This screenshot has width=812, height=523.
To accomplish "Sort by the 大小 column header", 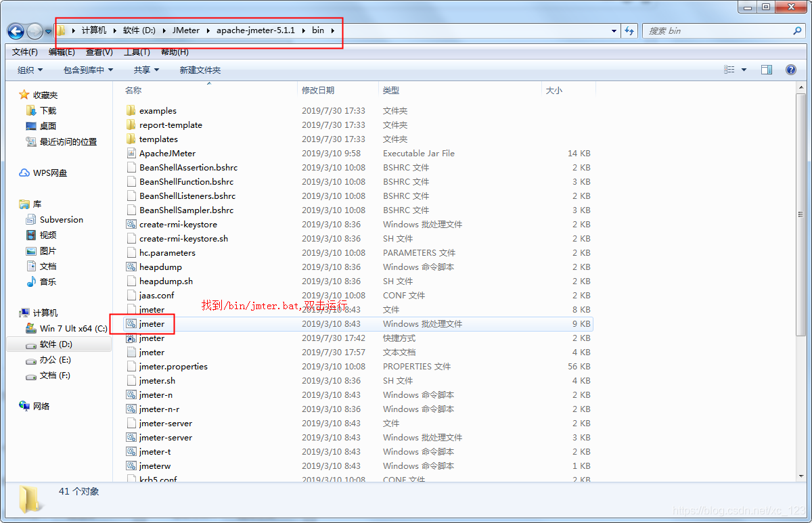I will (554, 90).
